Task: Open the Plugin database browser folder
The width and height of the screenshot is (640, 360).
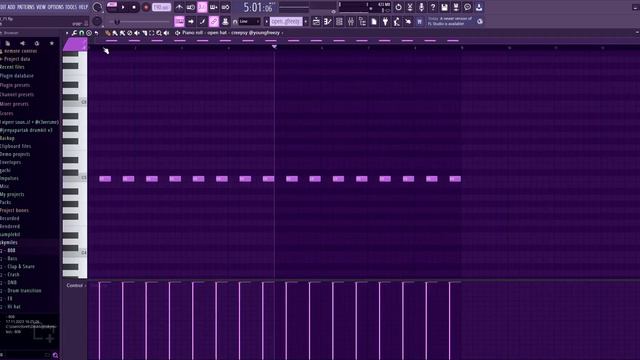Action: point(17,76)
